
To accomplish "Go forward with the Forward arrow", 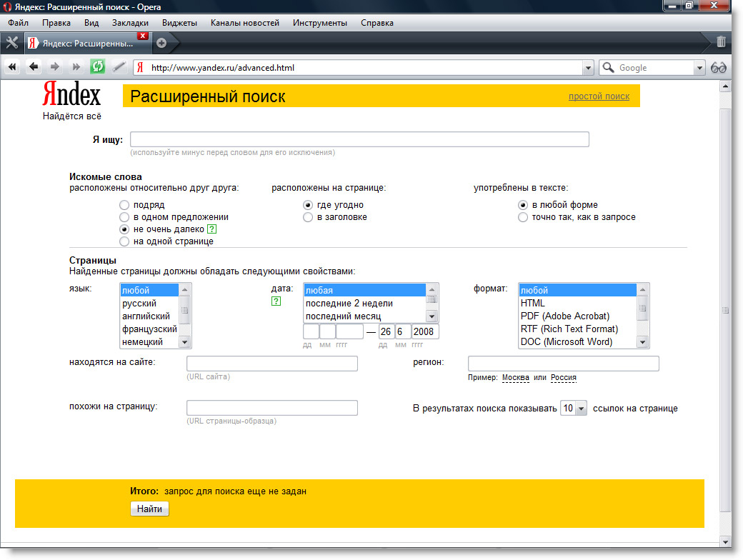I will tap(54, 67).
